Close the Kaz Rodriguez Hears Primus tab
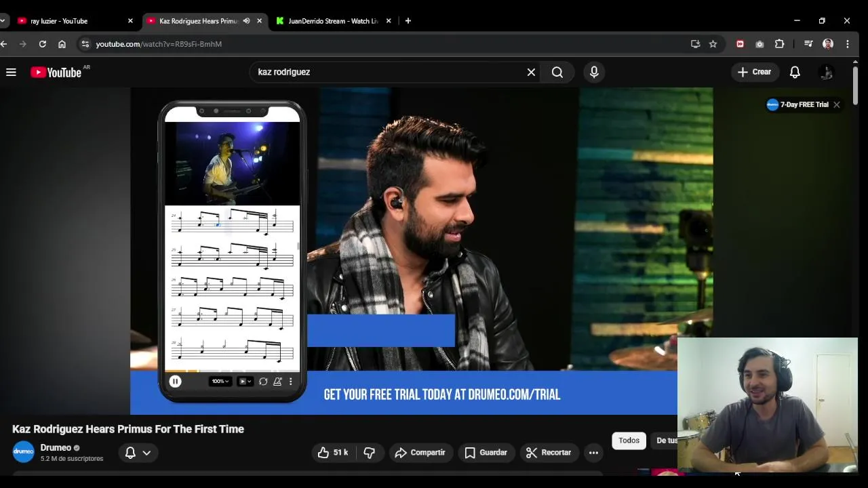This screenshot has width=868, height=488. pyautogui.click(x=259, y=21)
